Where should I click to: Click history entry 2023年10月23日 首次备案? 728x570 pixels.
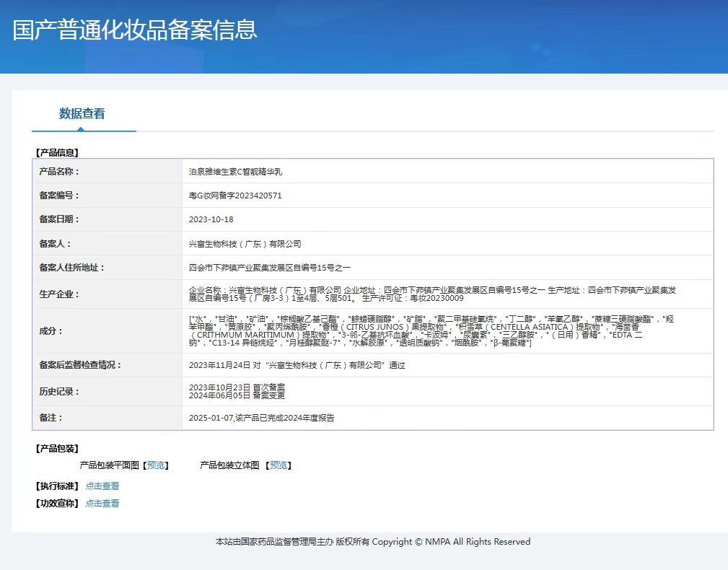point(237,387)
